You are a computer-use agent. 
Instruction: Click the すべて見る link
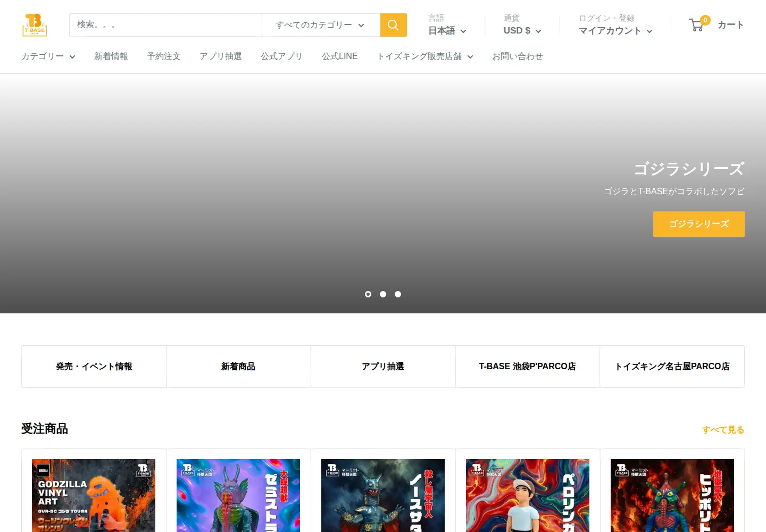click(x=723, y=430)
